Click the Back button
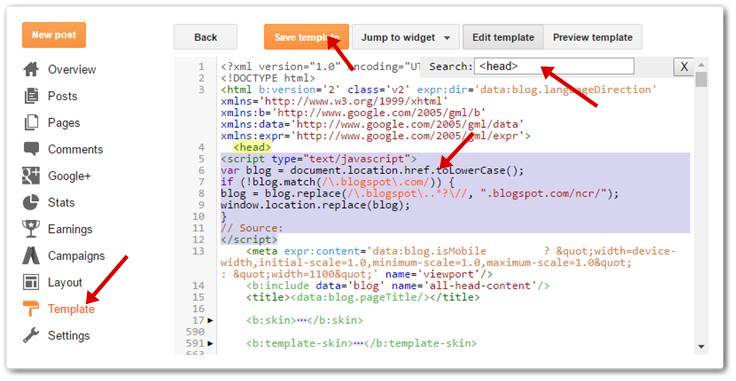The height and width of the screenshot is (381, 736). click(206, 37)
